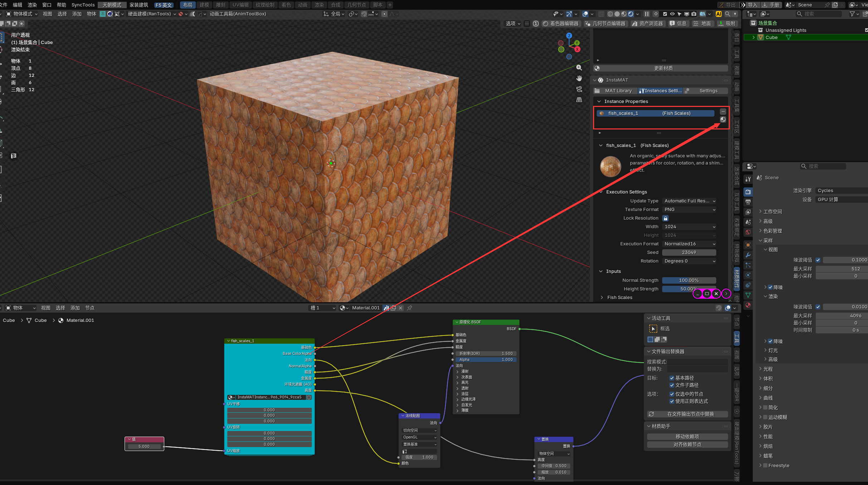This screenshot has width=868, height=485.
Task: Click the yellow AI icon in viewport header
Action: pyautogui.click(x=718, y=14)
